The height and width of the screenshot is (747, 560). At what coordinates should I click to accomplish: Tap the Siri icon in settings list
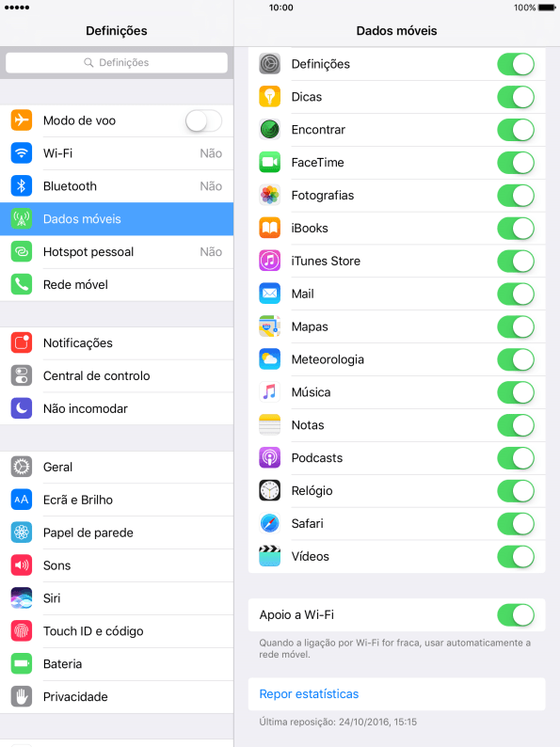[x=22, y=598]
